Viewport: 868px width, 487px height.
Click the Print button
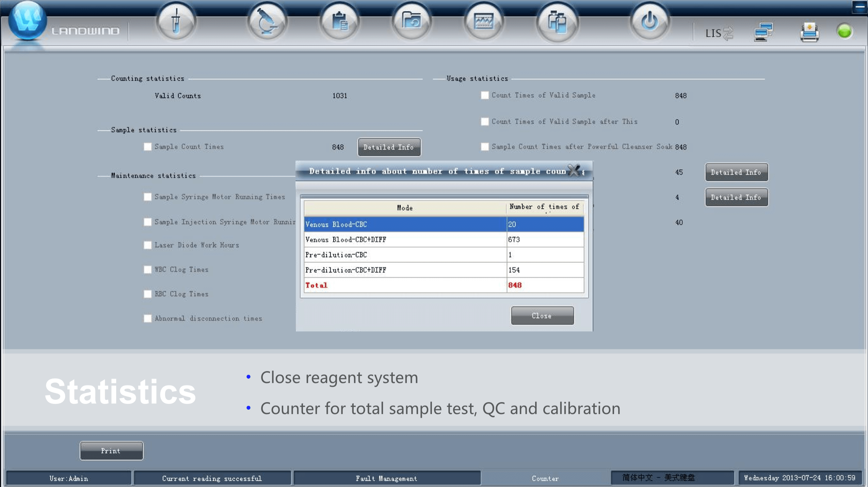click(111, 451)
